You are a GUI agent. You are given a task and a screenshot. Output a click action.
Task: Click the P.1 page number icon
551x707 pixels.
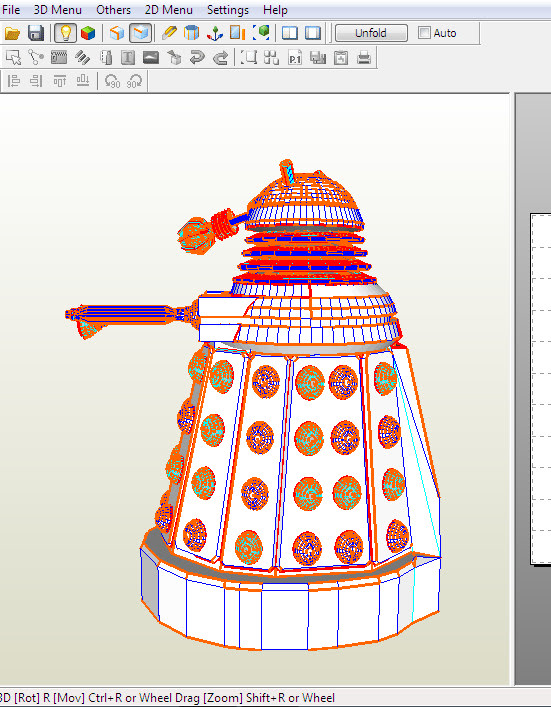[x=295, y=58]
